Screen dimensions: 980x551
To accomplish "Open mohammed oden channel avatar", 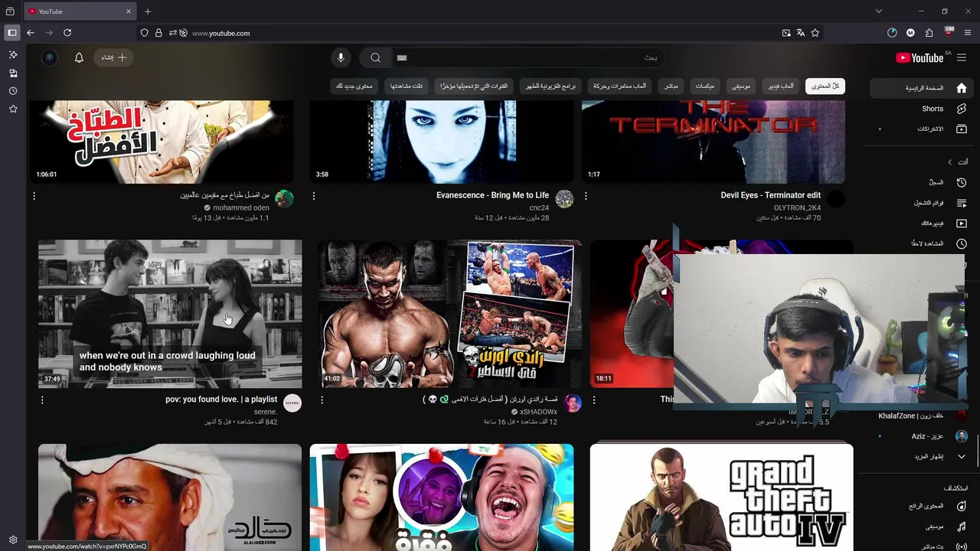I will pyautogui.click(x=284, y=199).
